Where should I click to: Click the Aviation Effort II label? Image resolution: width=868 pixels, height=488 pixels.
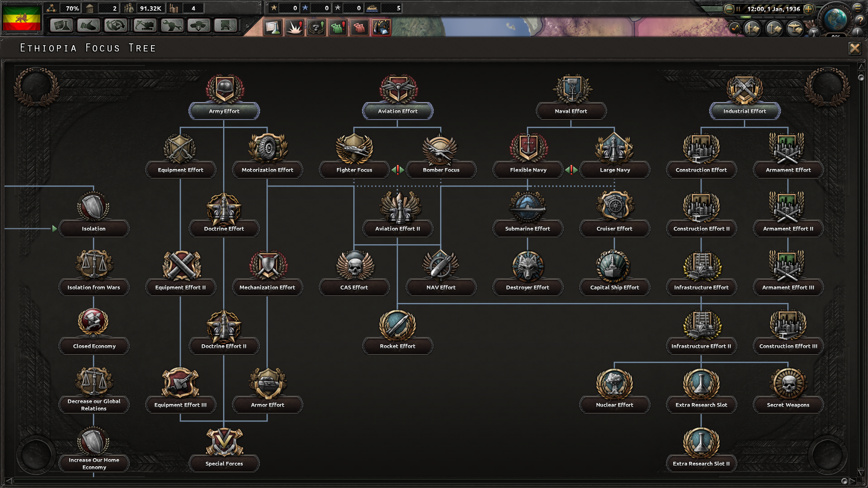397,229
